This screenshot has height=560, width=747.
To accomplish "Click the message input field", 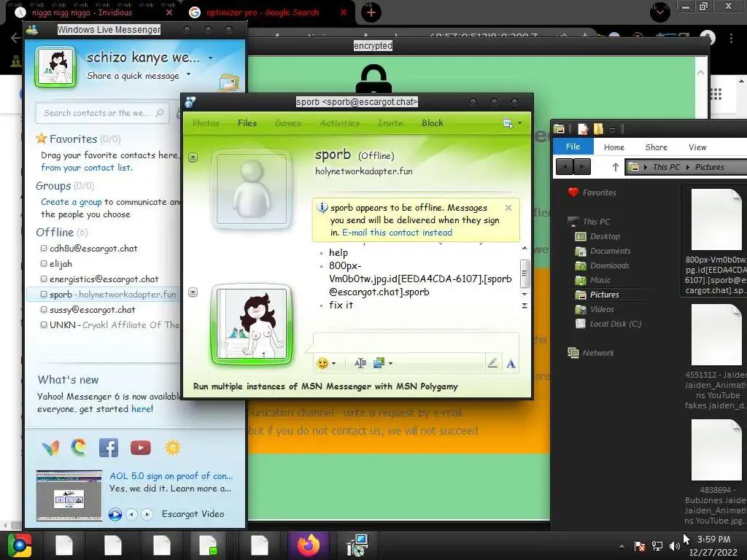I will pos(415,343).
